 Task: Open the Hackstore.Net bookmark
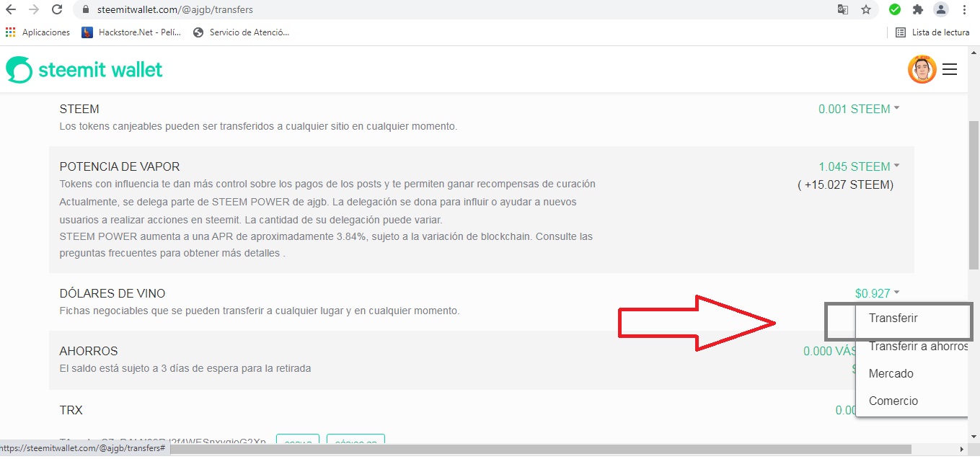point(132,32)
